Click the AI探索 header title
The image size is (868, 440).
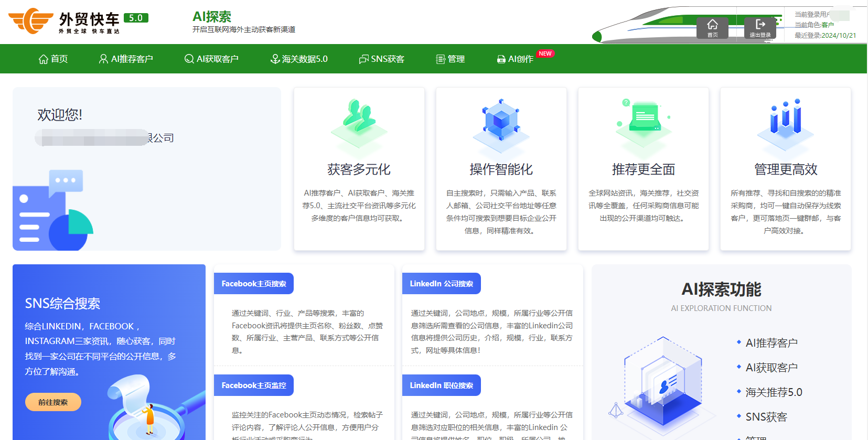[212, 17]
